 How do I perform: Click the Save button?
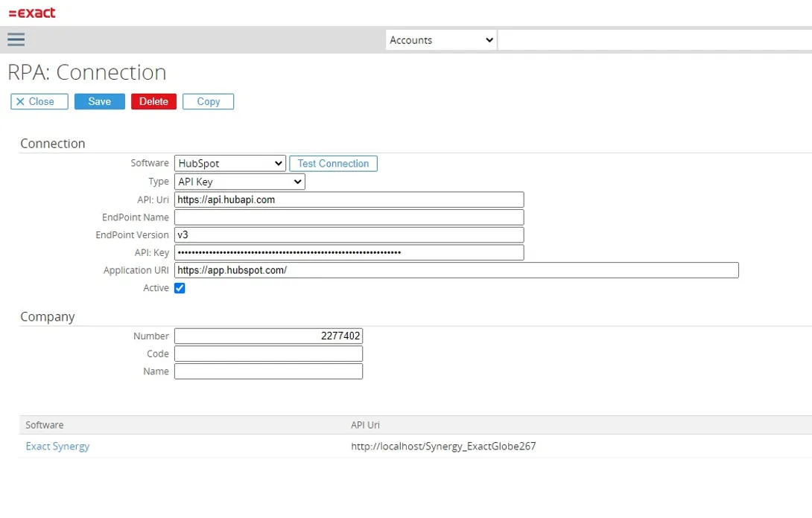(99, 101)
